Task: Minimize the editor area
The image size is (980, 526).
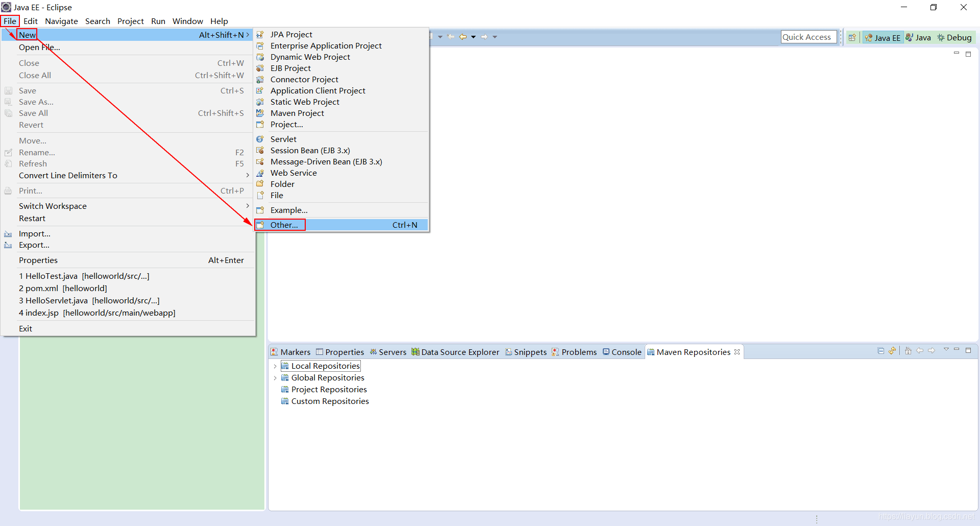Action: tap(957, 53)
